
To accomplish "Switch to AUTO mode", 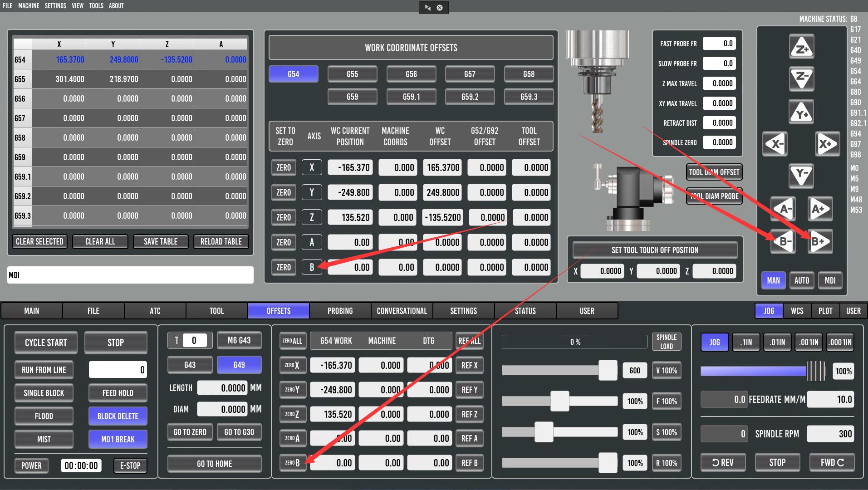I will [x=802, y=280].
